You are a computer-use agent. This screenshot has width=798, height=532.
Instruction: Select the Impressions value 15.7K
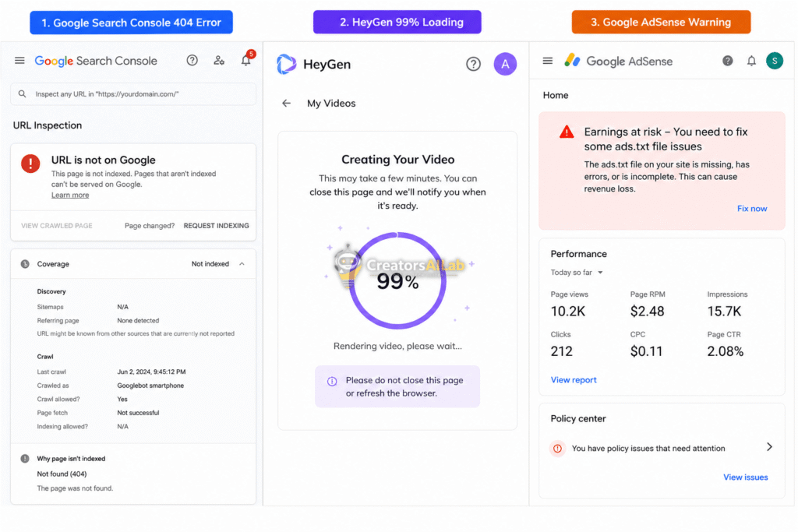point(724,312)
